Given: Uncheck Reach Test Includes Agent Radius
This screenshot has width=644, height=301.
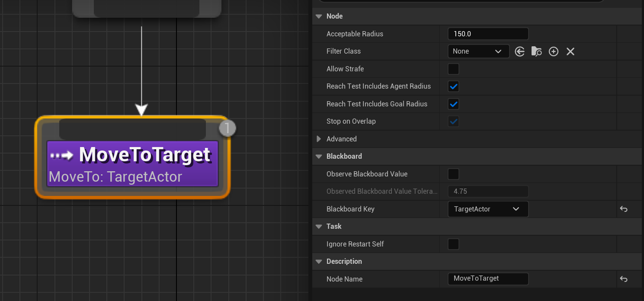Looking at the screenshot, I should pyautogui.click(x=453, y=86).
